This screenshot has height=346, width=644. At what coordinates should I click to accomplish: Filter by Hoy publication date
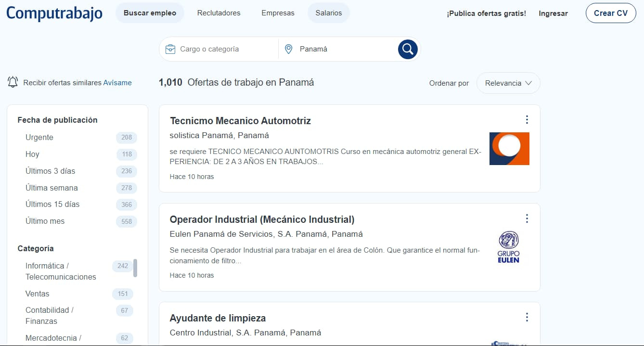click(32, 154)
